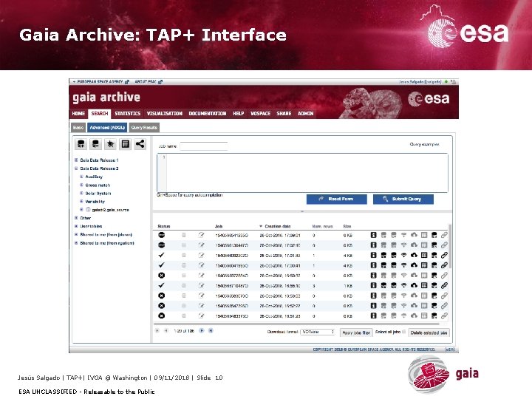Switch to the Basic search tab
This screenshot has height=399, width=532.
pos(78,128)
